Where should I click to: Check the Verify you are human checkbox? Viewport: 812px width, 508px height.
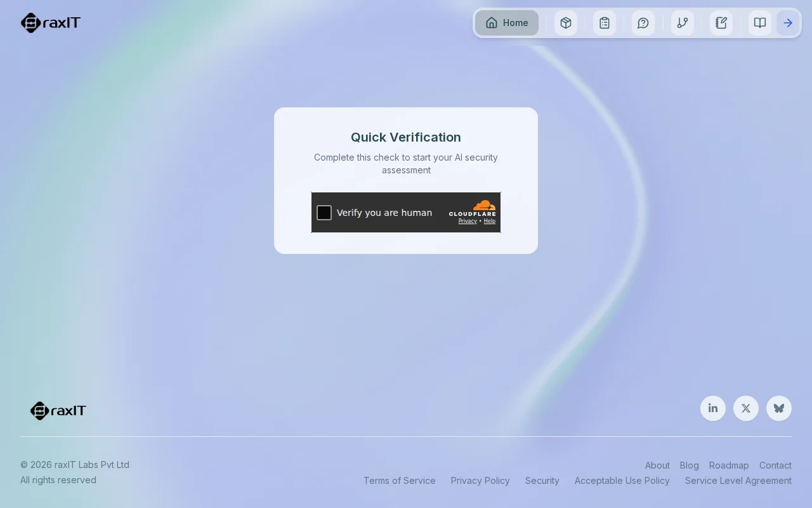(324, 213)
